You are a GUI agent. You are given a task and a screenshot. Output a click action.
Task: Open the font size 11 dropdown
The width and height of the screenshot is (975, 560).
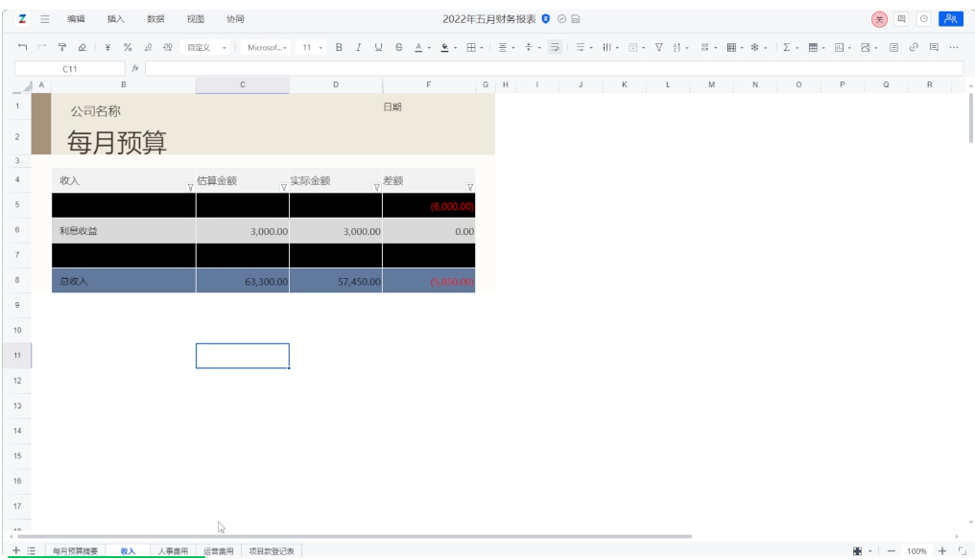312,47
